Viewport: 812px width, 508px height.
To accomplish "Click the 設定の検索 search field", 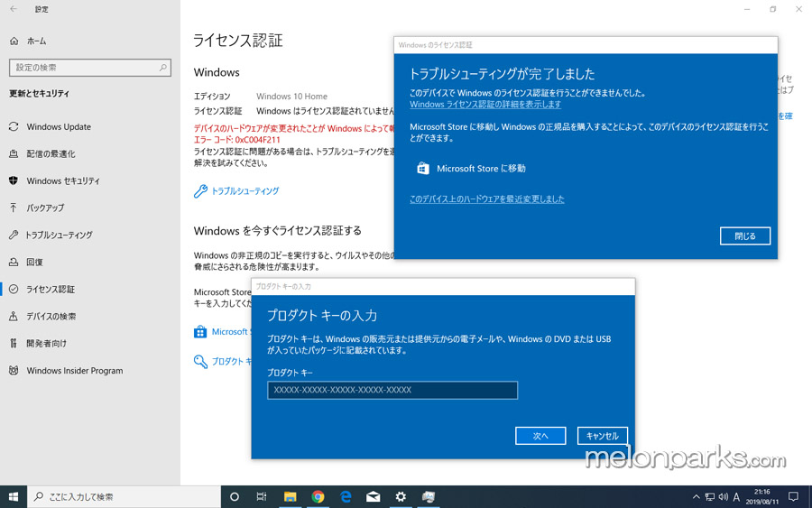I will (90, 68).
